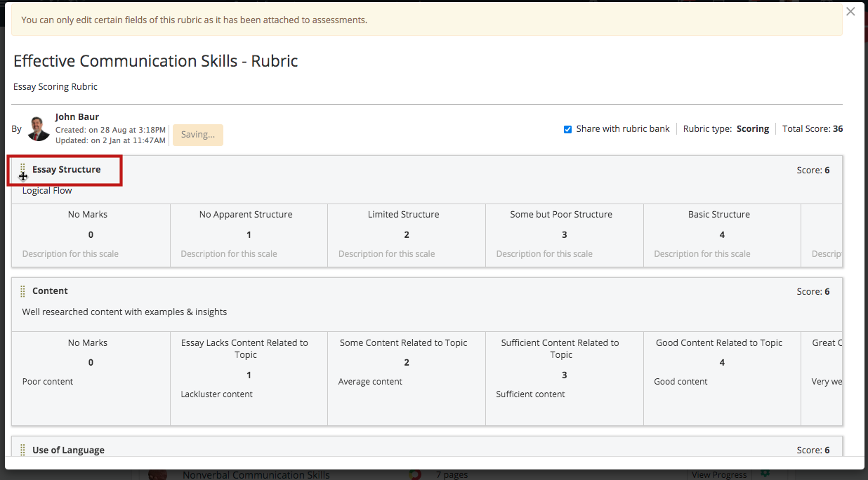
Task: Click description placeholder under Basic Structure
Action: point(702,254)
